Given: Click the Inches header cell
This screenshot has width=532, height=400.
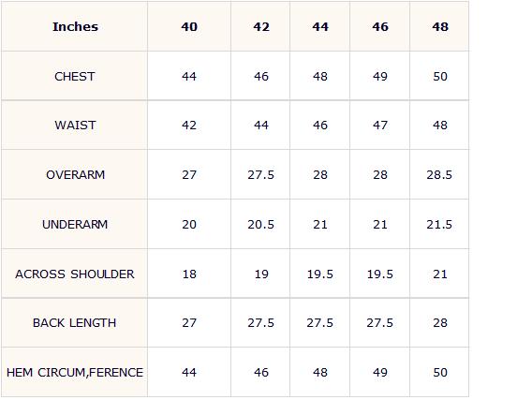Looking at the screenshot, I should pos(75,26).
